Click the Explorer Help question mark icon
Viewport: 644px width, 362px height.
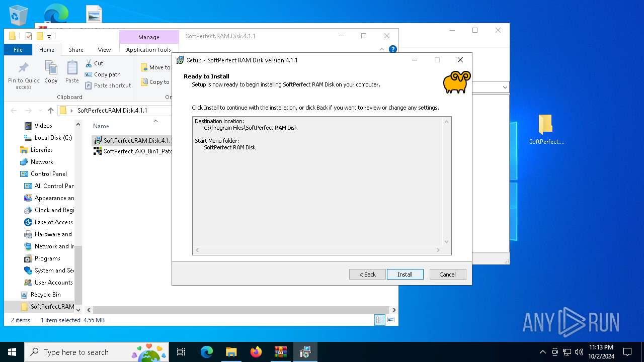[x=393, y=49]
